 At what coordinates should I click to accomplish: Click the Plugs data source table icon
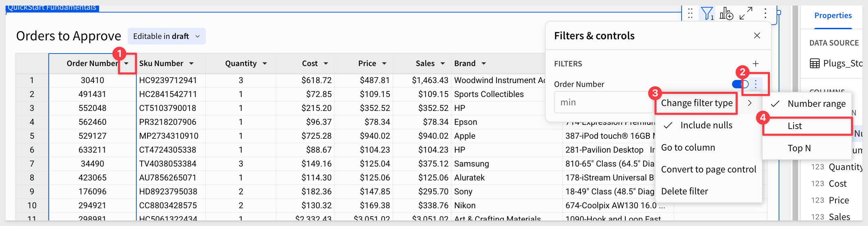coord(814,63)
